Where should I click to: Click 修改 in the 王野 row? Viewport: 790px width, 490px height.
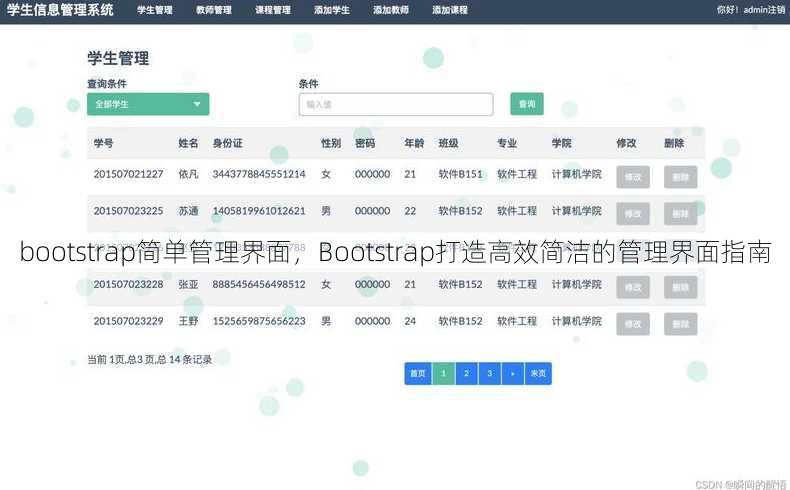[633, 324]
